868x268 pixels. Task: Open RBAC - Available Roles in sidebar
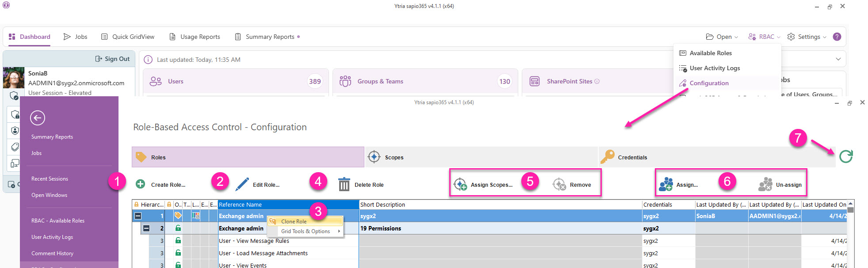point(58,220)
